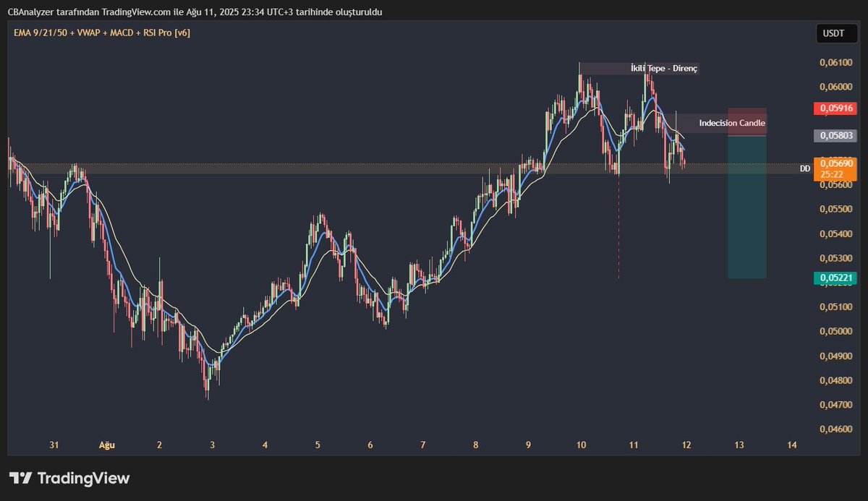The image size is (868, 501).
Task: Click the 0,04600 price axis label
Action: [x=835, y=429]
